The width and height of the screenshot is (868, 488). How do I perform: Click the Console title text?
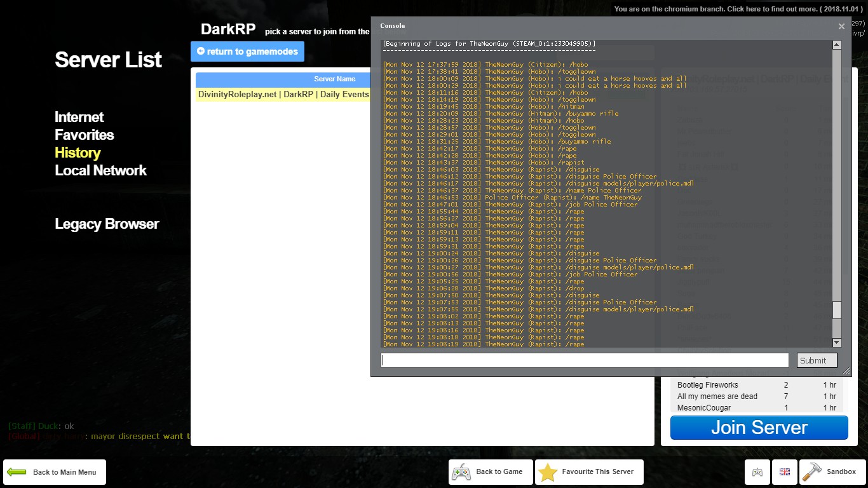click(393, 26)
